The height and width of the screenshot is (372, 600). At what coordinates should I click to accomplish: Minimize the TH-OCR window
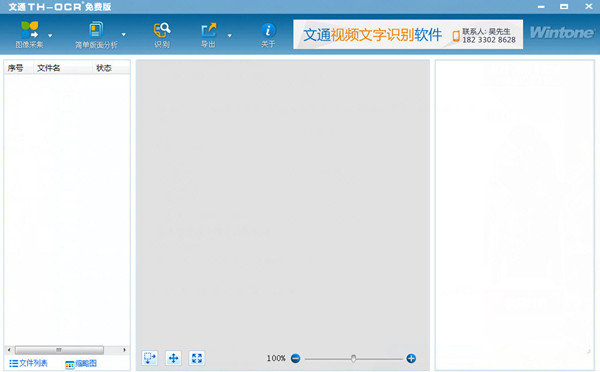(541, 7)
